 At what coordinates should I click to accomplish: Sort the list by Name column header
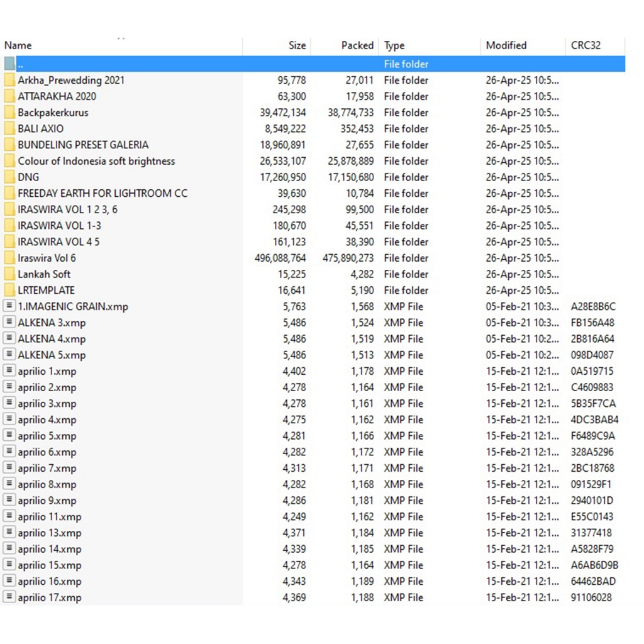coord(18,45)
